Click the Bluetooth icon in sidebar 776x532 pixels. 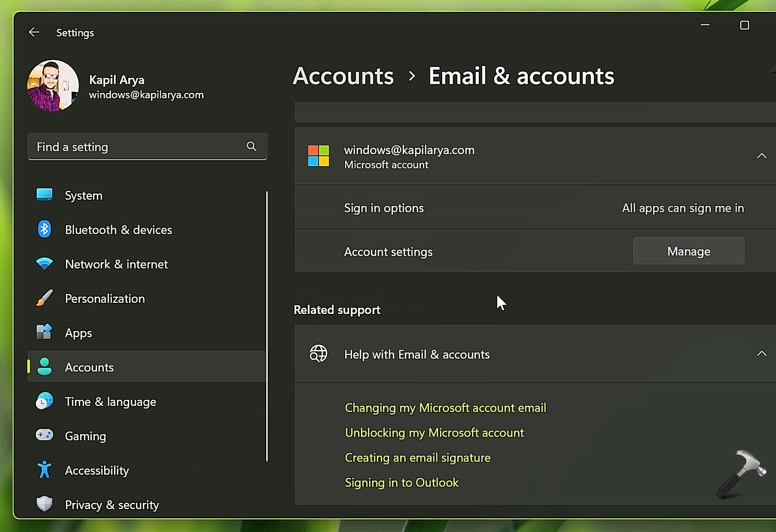[x=44, y=229]
